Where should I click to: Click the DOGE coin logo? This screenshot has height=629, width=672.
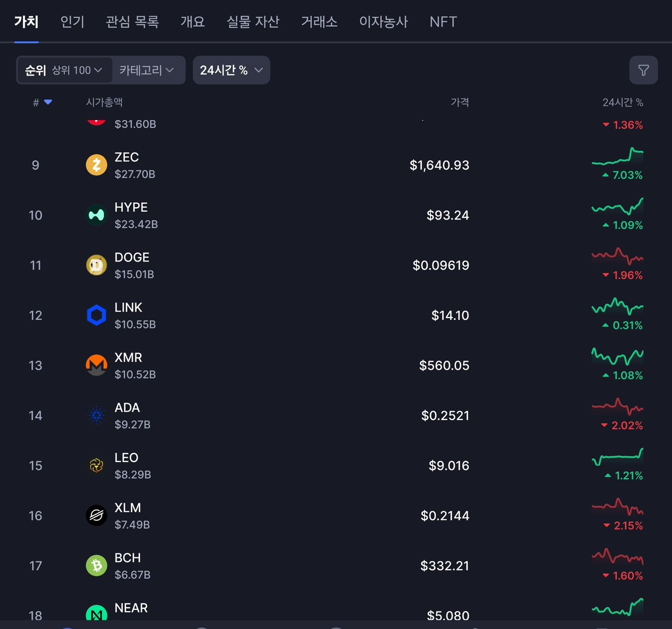pos(96,265)
